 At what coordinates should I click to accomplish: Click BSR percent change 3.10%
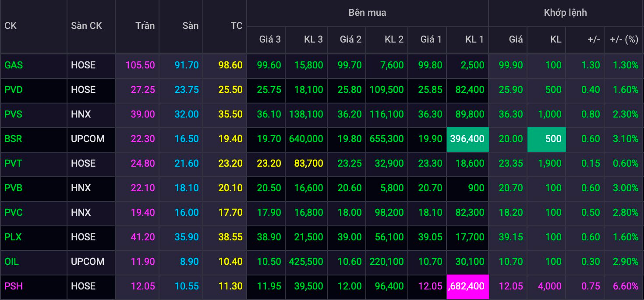coord(626,139)
